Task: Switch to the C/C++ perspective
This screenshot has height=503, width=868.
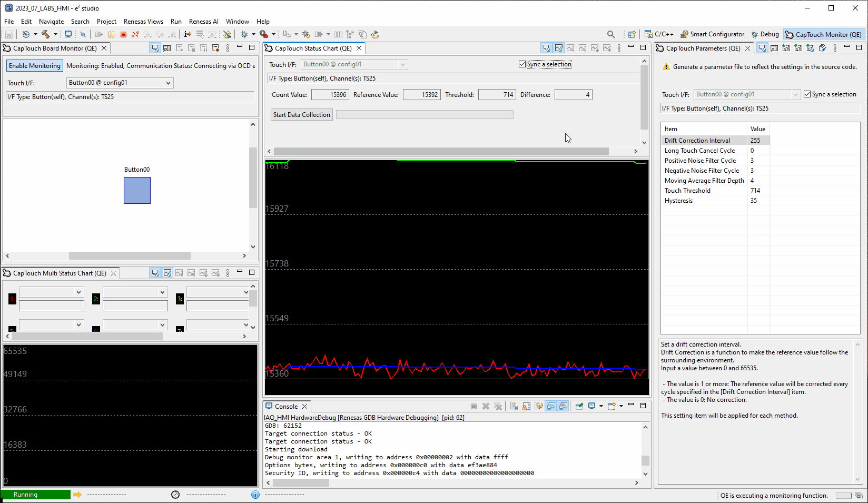Action: pyautogui.click(x=659, y=34)
